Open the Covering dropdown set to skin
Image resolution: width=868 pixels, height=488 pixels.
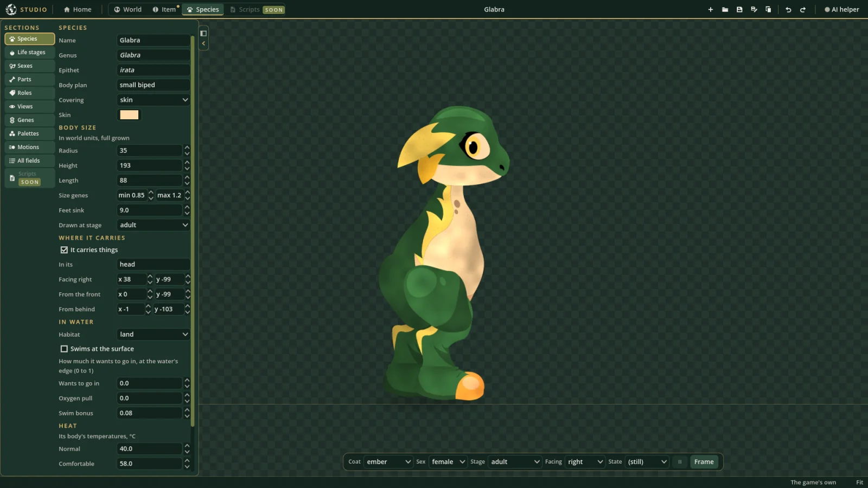(x=154, y=100)
